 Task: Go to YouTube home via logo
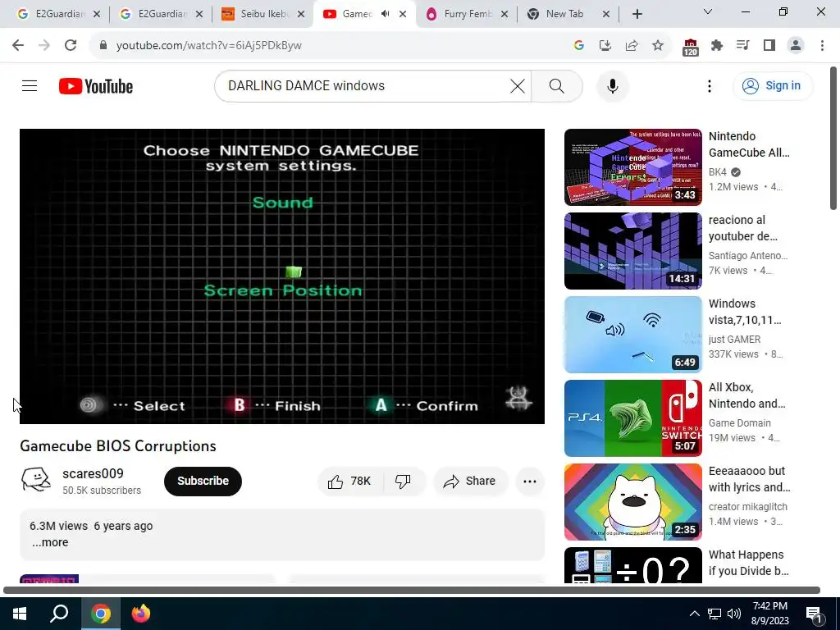click(x=96, y=86)
